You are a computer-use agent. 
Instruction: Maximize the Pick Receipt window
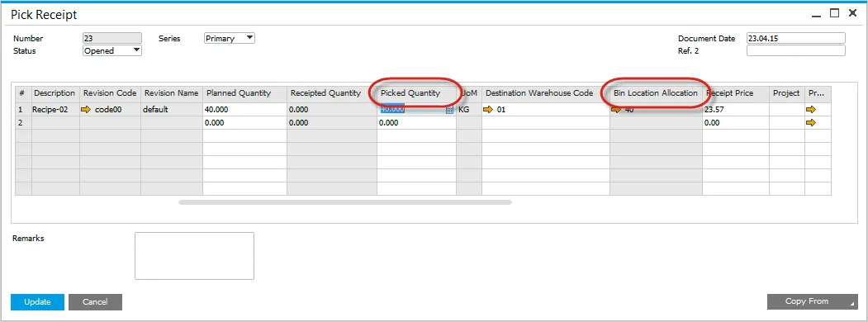coord(835,13)
